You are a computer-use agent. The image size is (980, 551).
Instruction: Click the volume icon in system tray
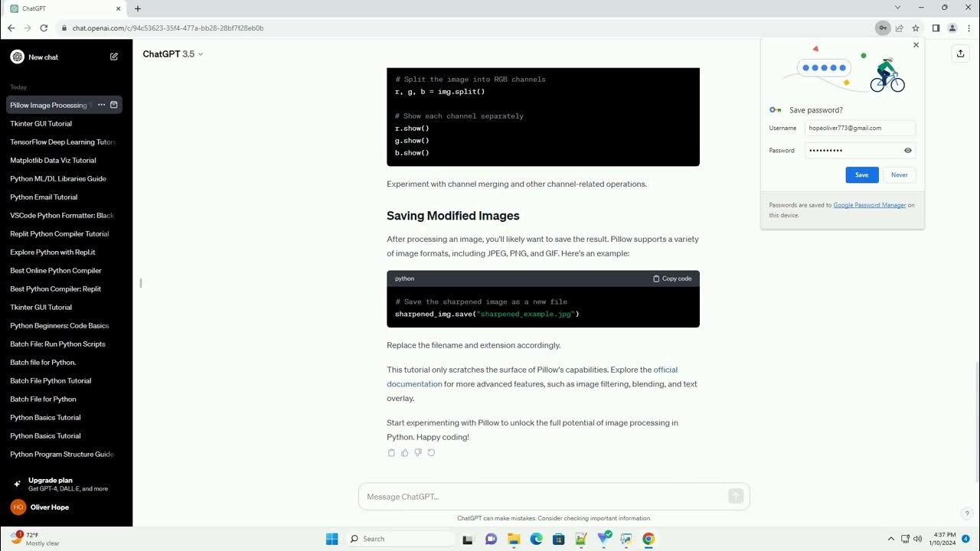917,539
